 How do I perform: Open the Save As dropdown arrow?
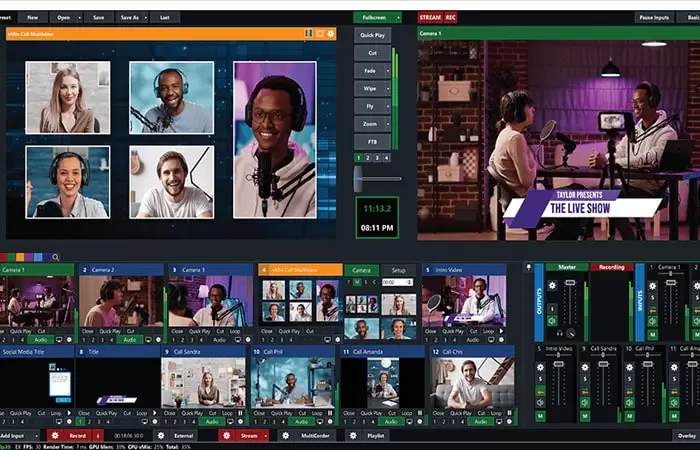(x=146, y=17)
